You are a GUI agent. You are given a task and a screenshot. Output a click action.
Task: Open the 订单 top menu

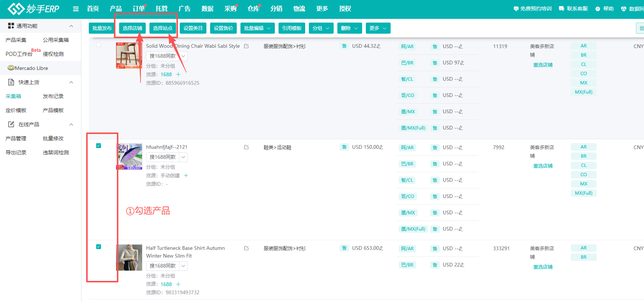click(139, 9)
